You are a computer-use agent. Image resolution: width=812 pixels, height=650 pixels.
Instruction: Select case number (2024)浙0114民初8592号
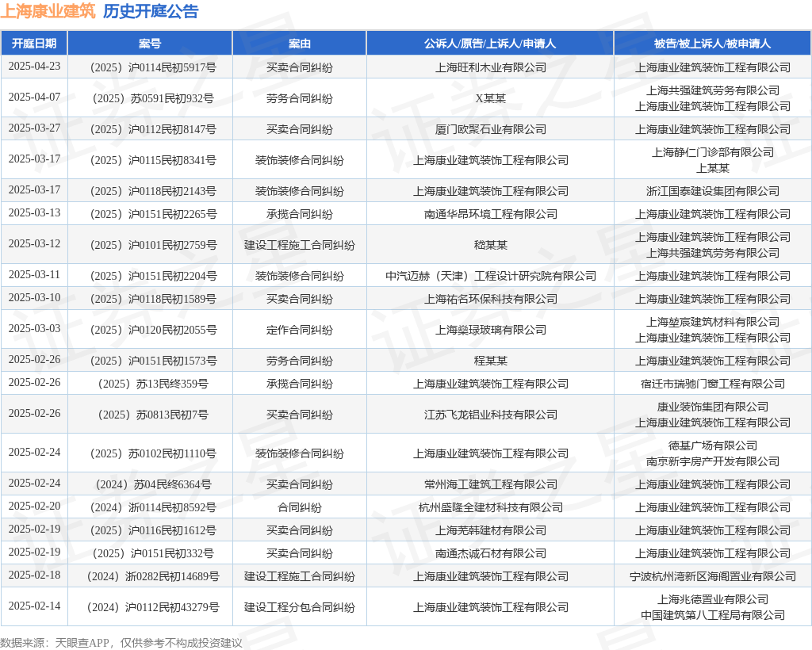point(150,507)
